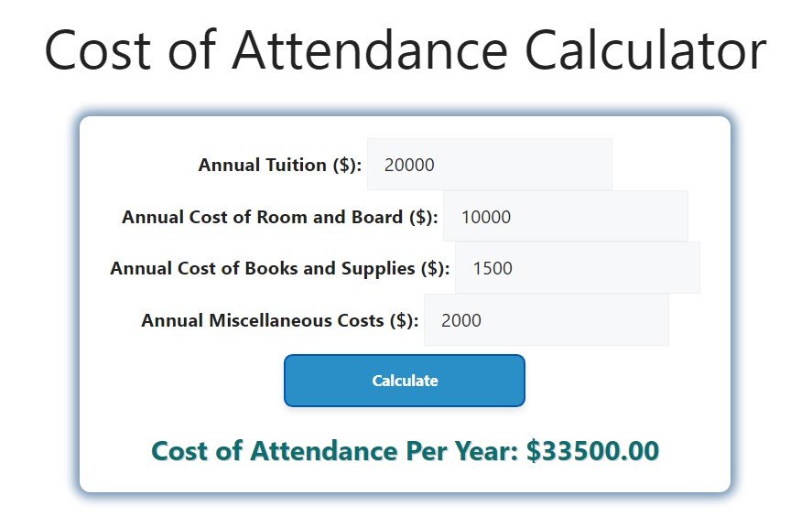Screen dimensions: 812x527
Task: Select the Books and Supplies input box
Action: pyautogui.click(x=577, y=268)
